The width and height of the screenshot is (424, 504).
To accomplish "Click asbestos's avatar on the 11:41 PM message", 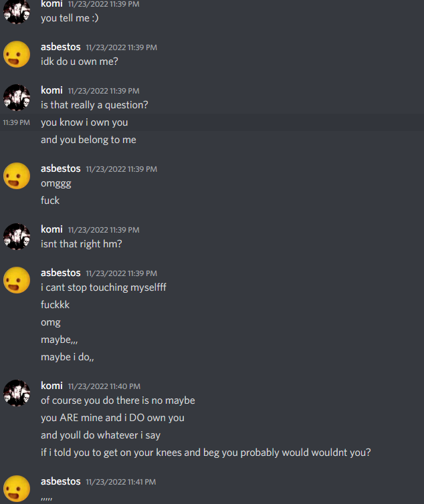I will (x=17, y=489).
